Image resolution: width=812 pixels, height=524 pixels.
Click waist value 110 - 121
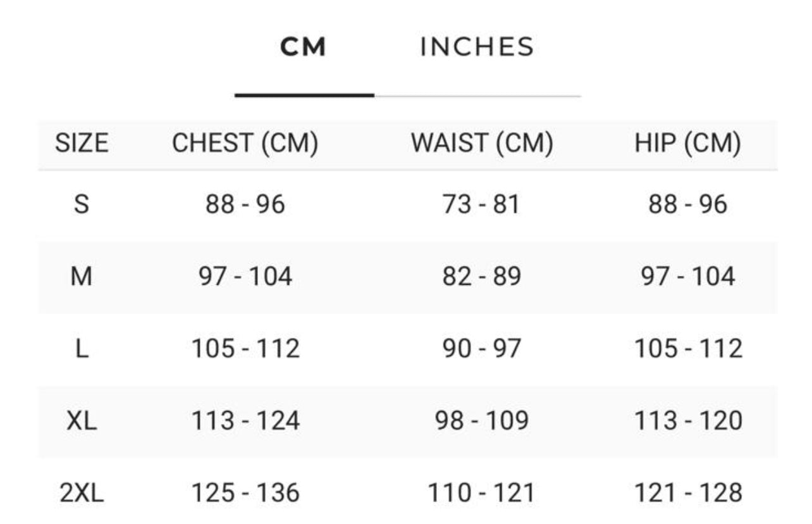click(x=481, y=493)
